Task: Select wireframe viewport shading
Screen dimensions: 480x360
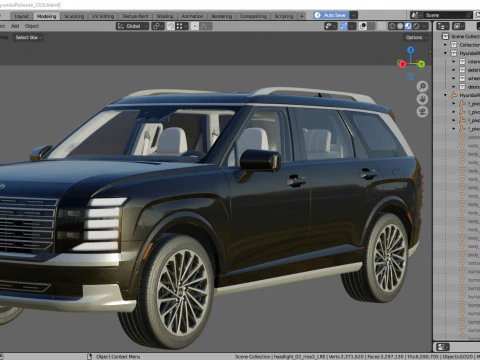Action: click(x=392, y=26)
